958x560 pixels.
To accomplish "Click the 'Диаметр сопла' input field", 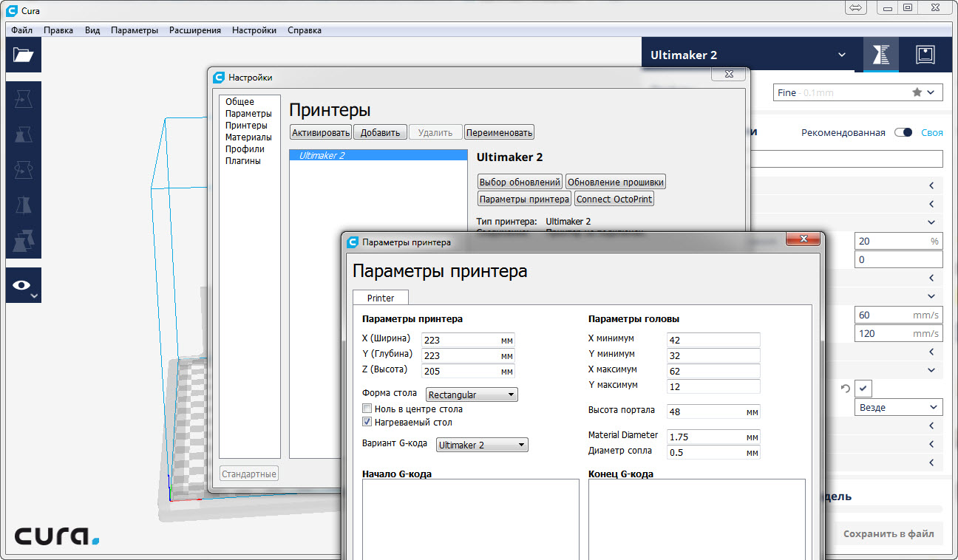I will (x=705, y=452).
